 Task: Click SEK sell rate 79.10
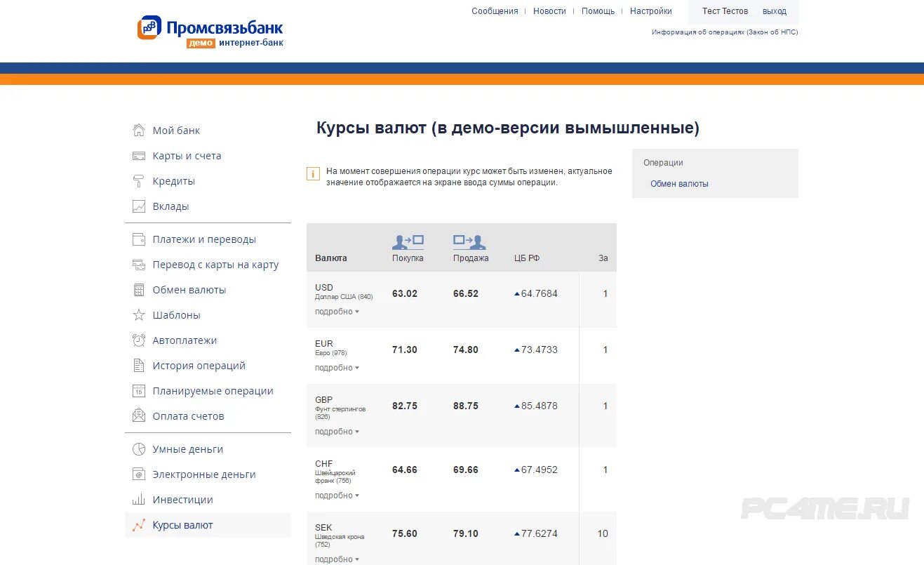466,534
